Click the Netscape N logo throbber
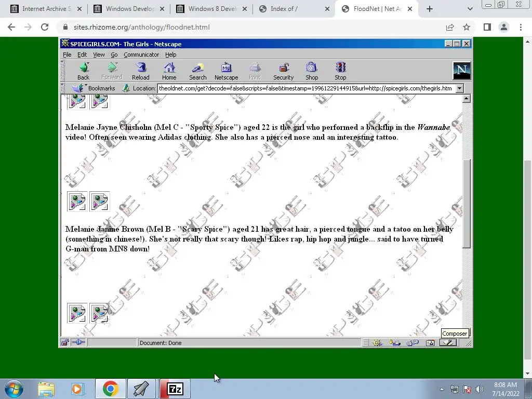532x399 pixels. pos(461,71)
